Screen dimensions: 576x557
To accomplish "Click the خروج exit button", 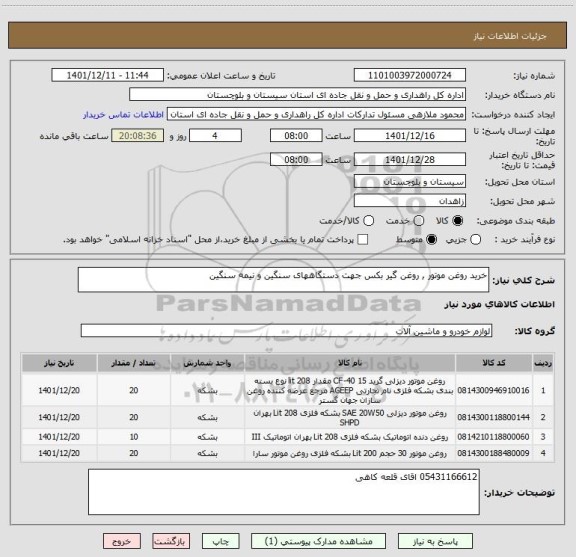I will pos(122,541).
